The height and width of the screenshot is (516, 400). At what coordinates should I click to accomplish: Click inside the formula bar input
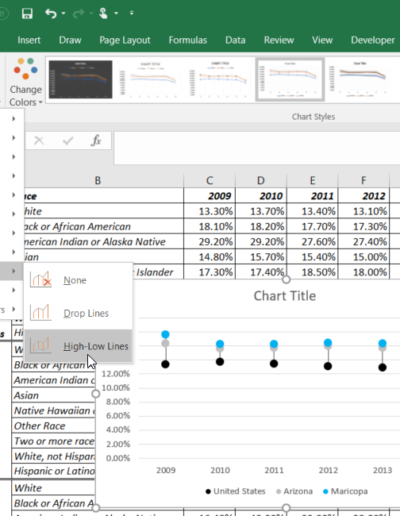tap(257, 148)
